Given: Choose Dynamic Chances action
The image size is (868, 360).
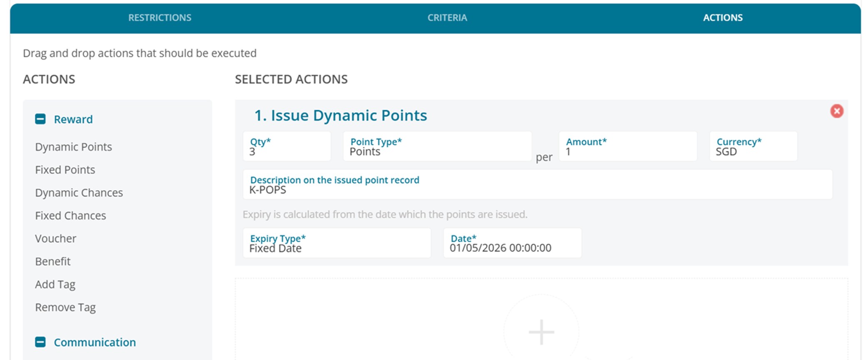Looking at the screenshot, I should pos(79,193).
